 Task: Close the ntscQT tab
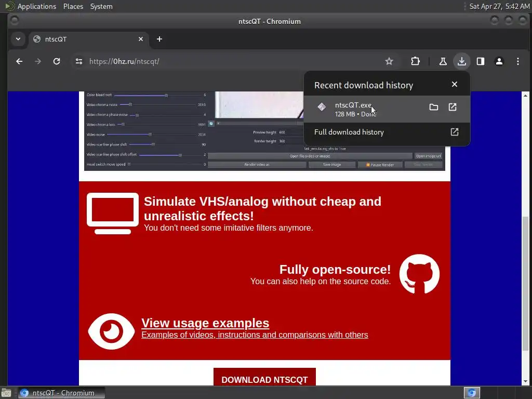[x=141, y=39]
